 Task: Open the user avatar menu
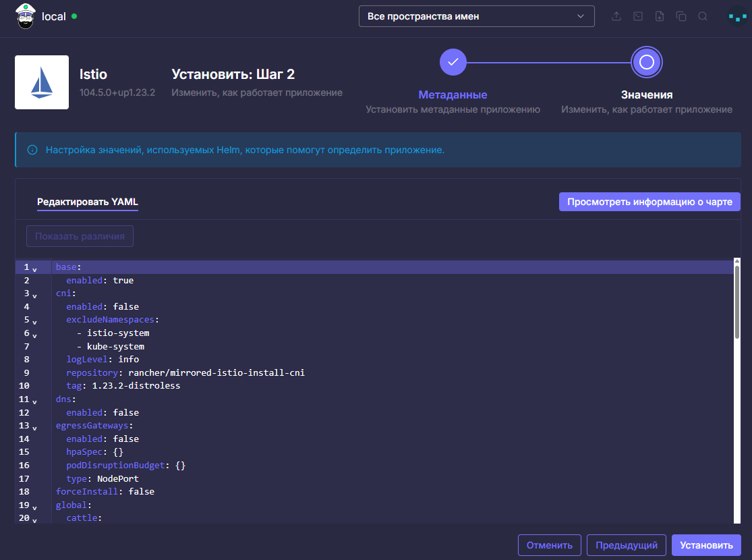[737, 17]
